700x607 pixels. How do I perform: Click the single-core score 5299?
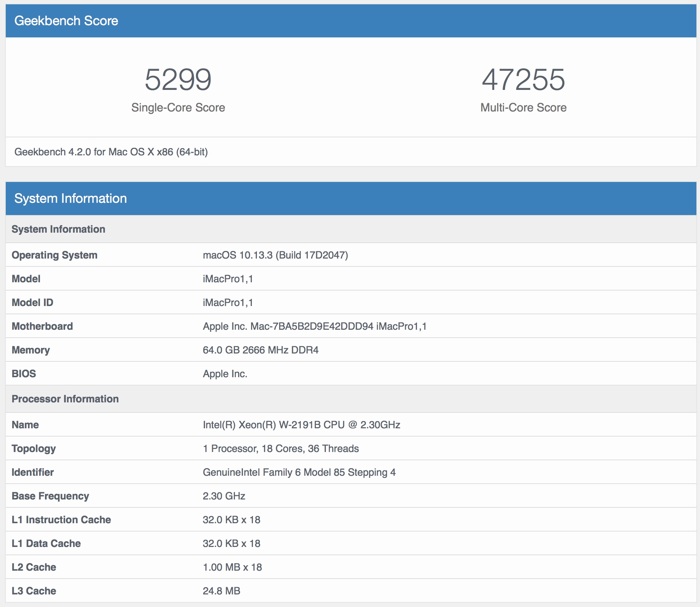(x=178, y=79)
